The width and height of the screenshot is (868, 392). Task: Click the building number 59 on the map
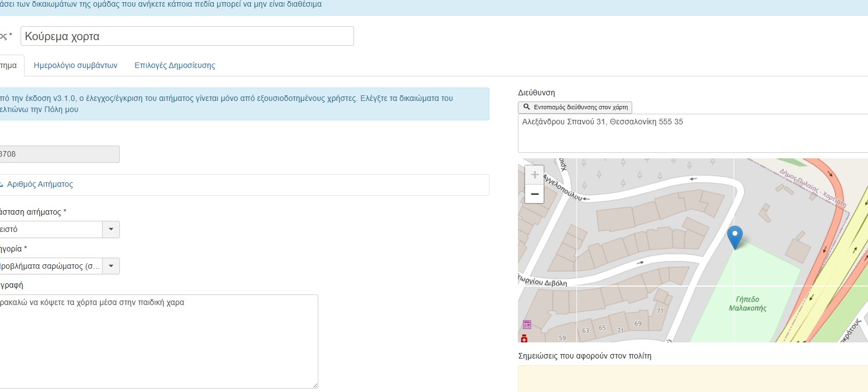[x=562, y=338]
